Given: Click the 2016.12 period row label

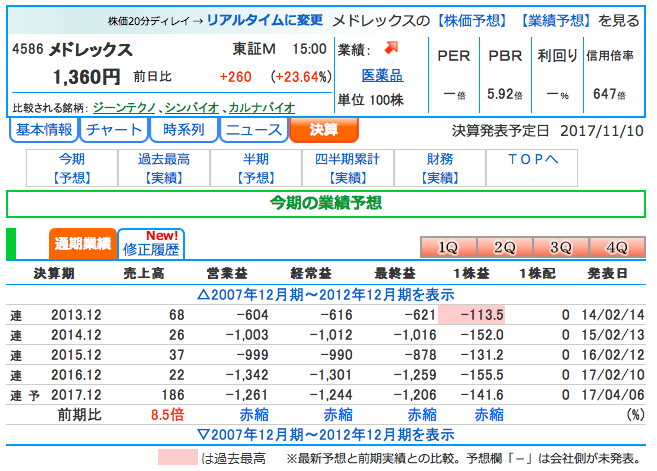Looking at the screenshot, I should 76,375.
